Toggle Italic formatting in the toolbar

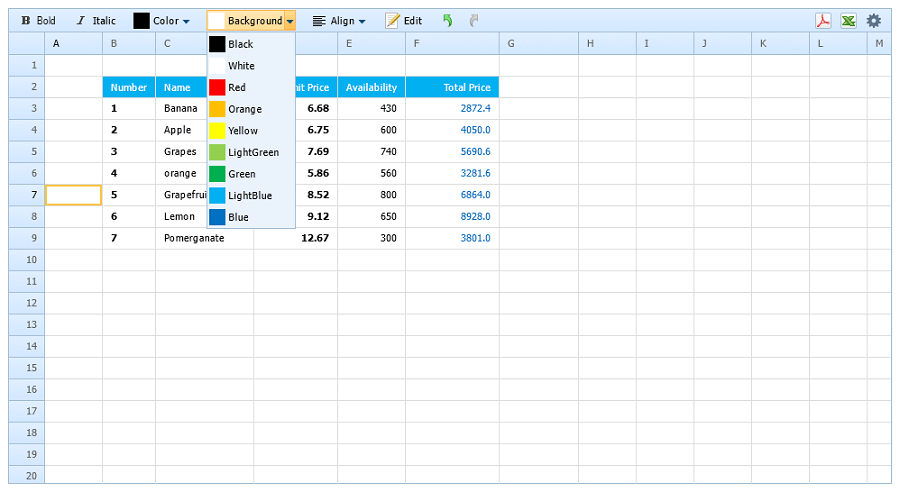96,21
